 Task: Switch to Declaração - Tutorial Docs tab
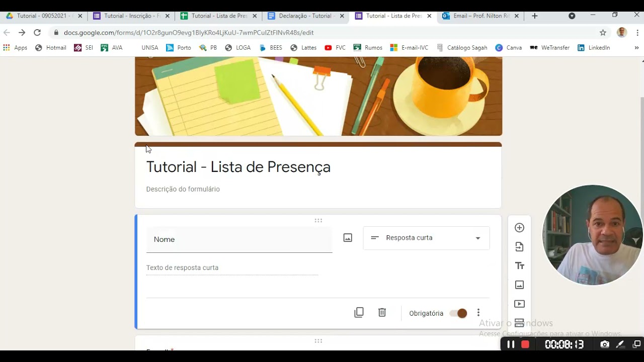(306, 16)
